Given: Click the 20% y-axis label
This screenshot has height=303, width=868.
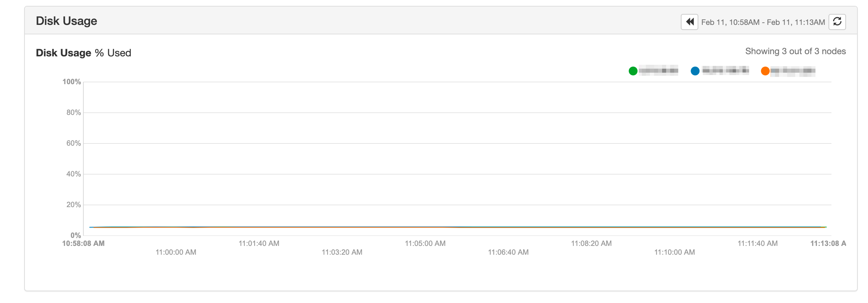Looking at the screenshot, I should click(73, 205).
